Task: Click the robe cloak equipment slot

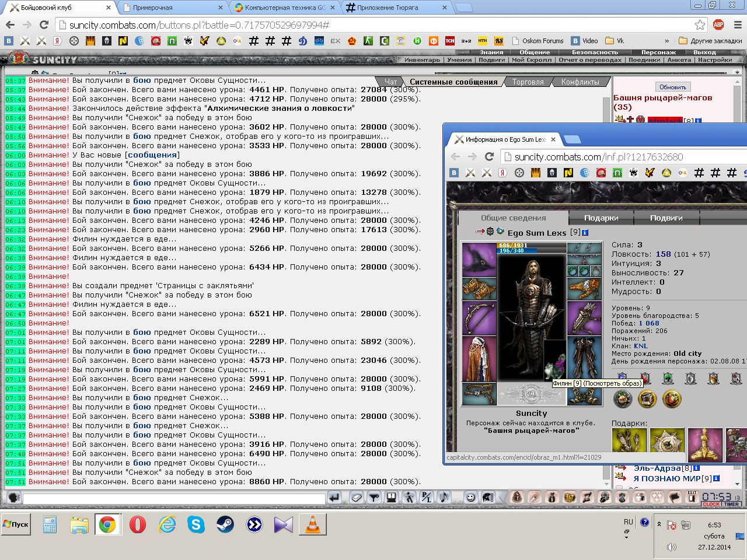Action: (x=479, y=359)
